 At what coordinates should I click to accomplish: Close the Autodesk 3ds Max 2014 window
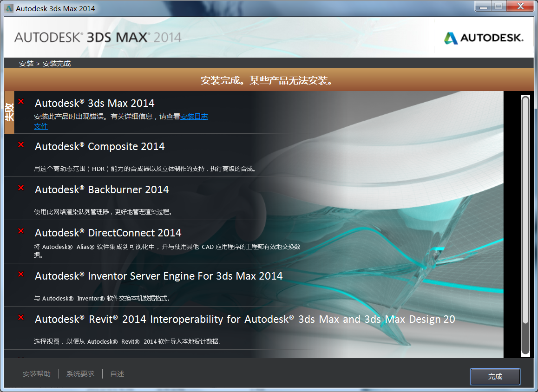(520, 6)
